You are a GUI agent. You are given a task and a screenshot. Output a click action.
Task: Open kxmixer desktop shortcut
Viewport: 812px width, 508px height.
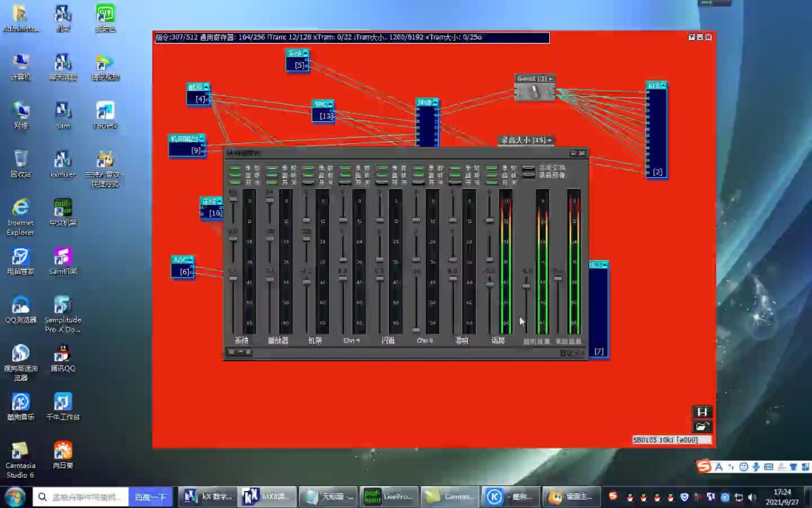(63, 163)
